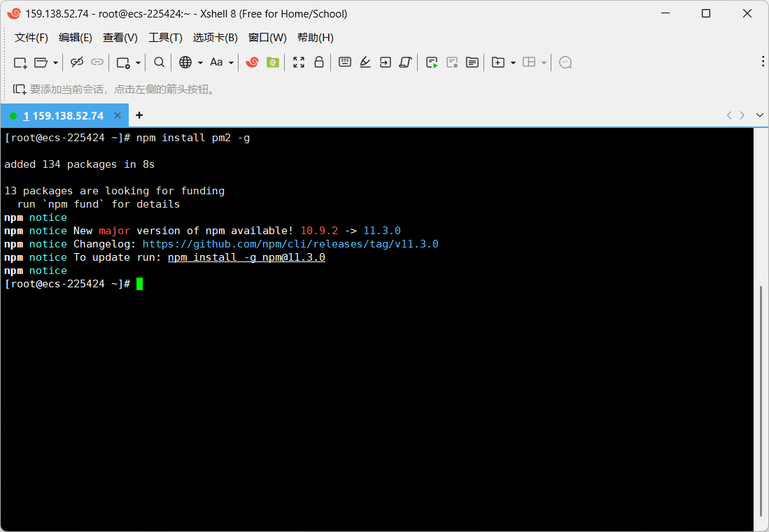
Task: Click the red 'major' word
Action: pos(114,231)
